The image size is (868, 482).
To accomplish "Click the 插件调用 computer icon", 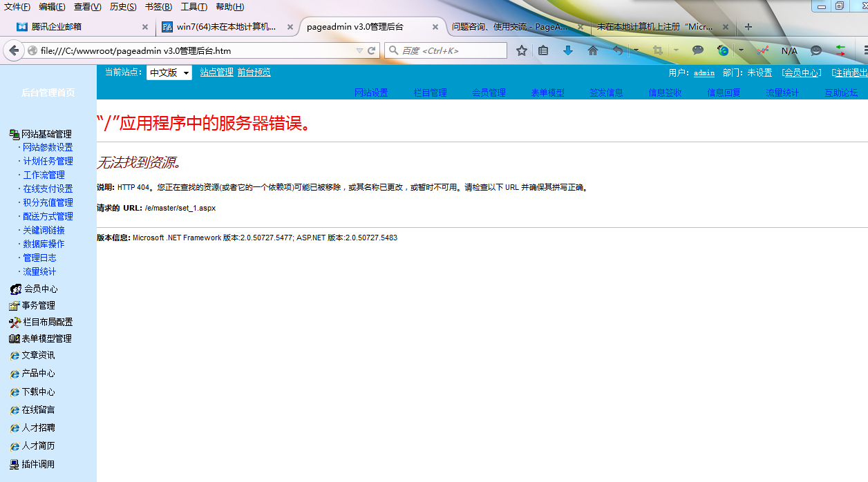I will coord(15,464).
